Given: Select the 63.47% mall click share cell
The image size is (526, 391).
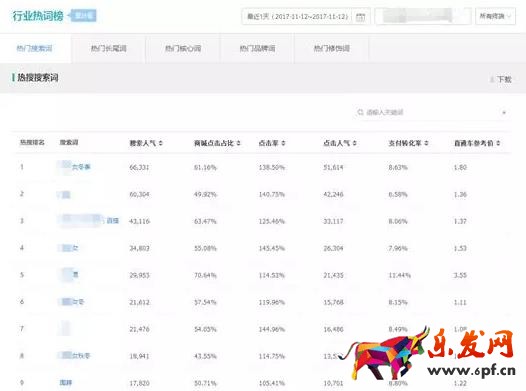Looking at the screenshot, I should 205,221.
